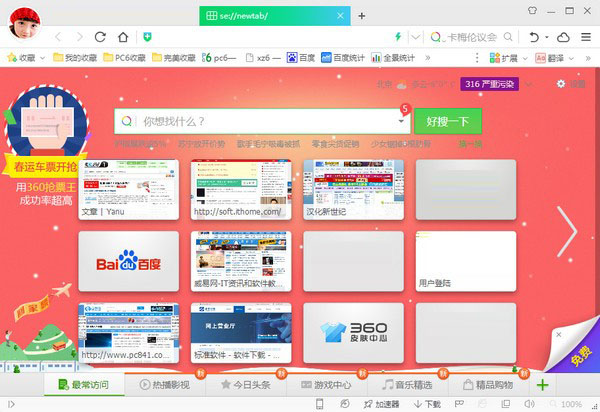Click the green lightning speed-mode icon

398,37
